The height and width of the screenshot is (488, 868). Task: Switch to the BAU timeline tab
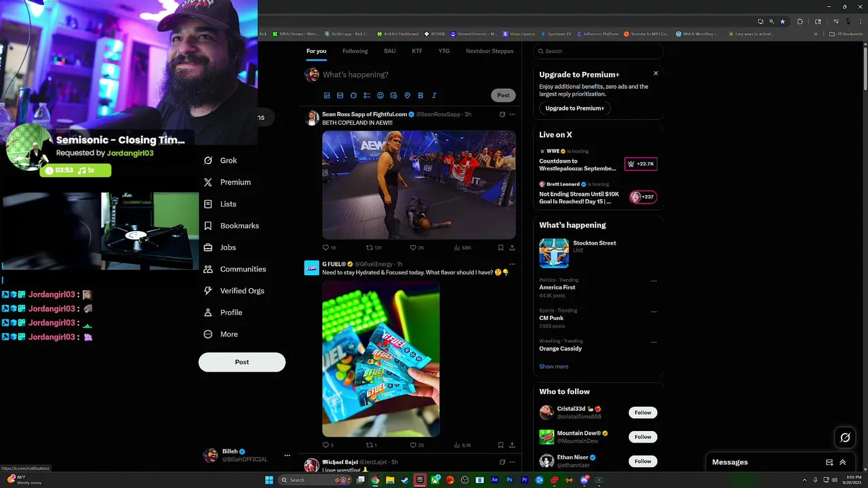point(390,51)
